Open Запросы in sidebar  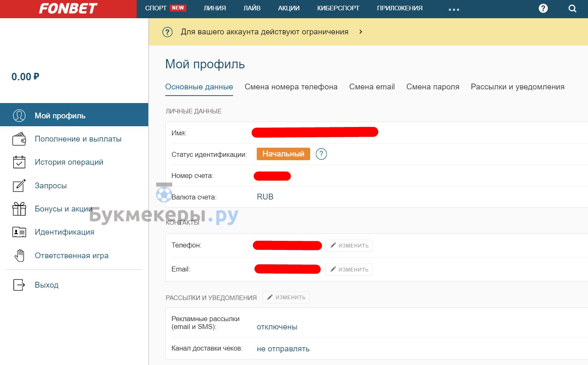[x=51, y=186]
